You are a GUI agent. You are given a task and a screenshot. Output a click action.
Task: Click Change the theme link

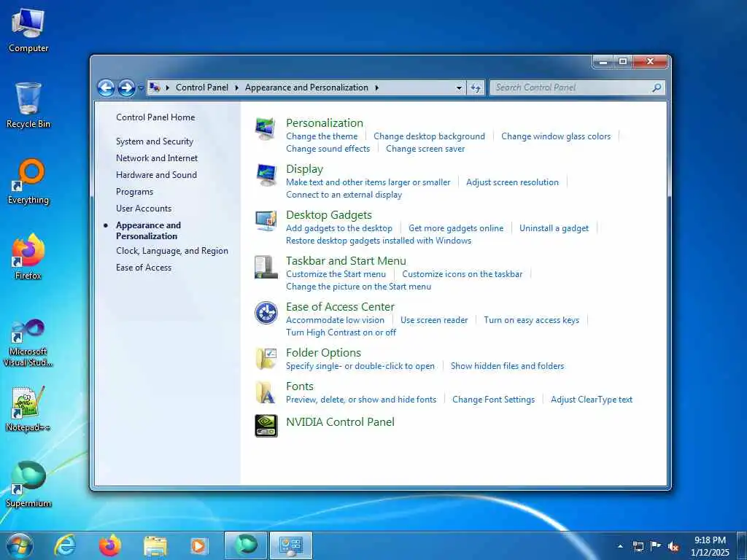click(x=322, y=136)
